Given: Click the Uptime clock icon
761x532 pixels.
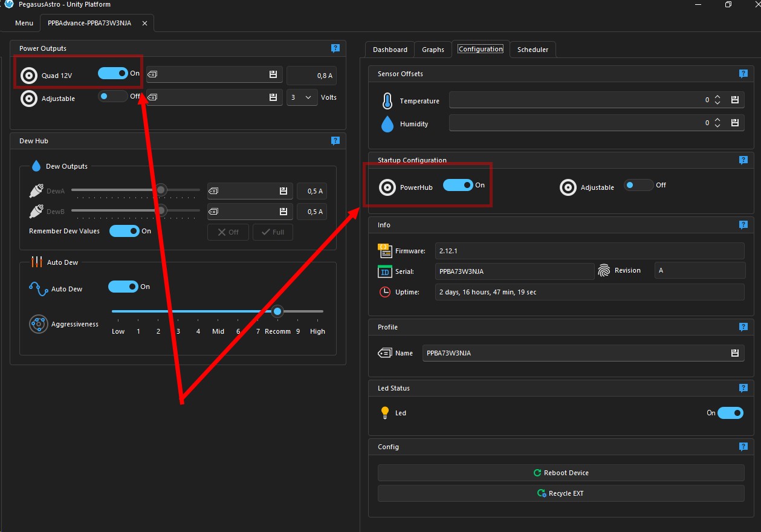Looking at the screenshot, I should [385, 292].
